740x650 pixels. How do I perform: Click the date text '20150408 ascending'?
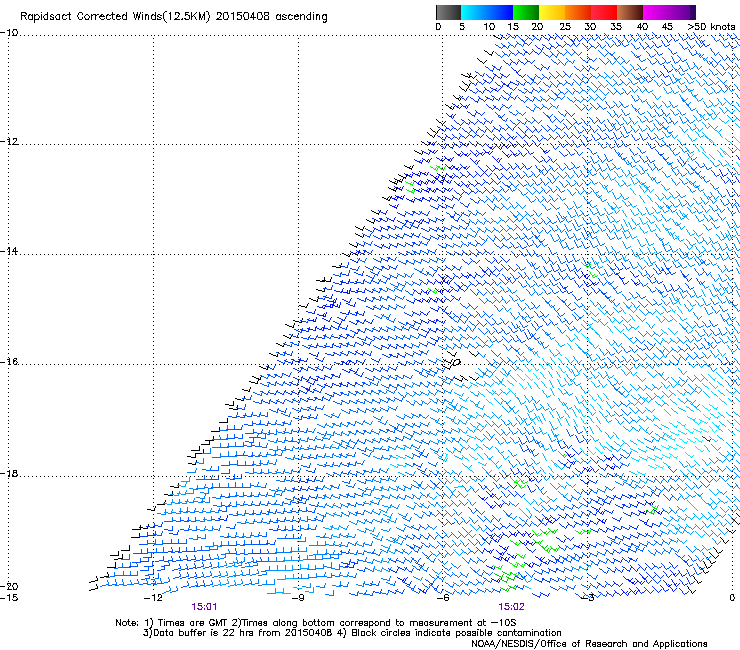(x=272, y=17)
